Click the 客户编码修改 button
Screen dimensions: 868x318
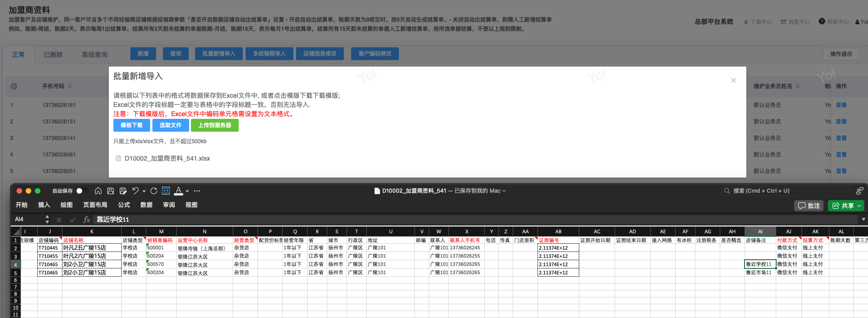point(375,54)
